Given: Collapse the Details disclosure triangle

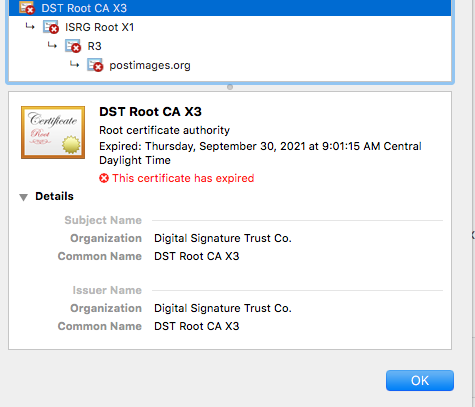Looking at the screenshot, I should click(x=23, y=197).
